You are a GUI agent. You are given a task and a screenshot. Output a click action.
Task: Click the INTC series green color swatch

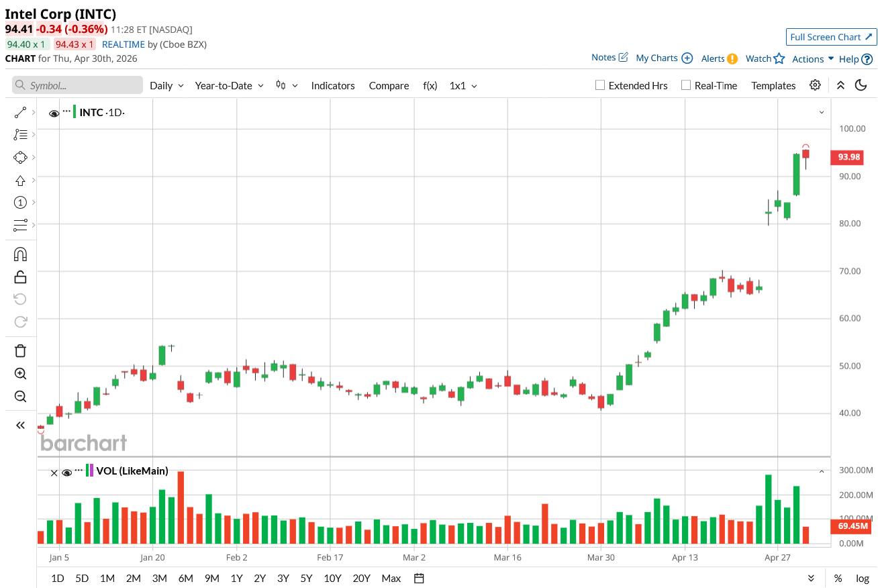[75, 111]
